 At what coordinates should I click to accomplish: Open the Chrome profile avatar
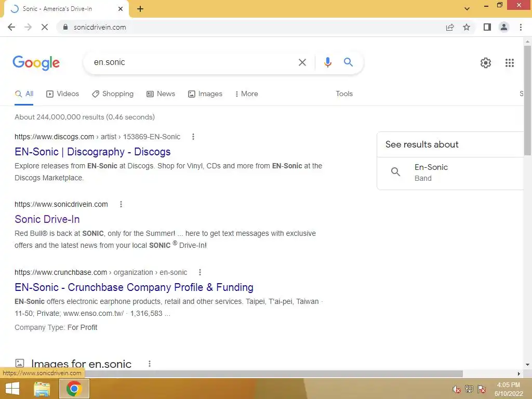(504, 27)
